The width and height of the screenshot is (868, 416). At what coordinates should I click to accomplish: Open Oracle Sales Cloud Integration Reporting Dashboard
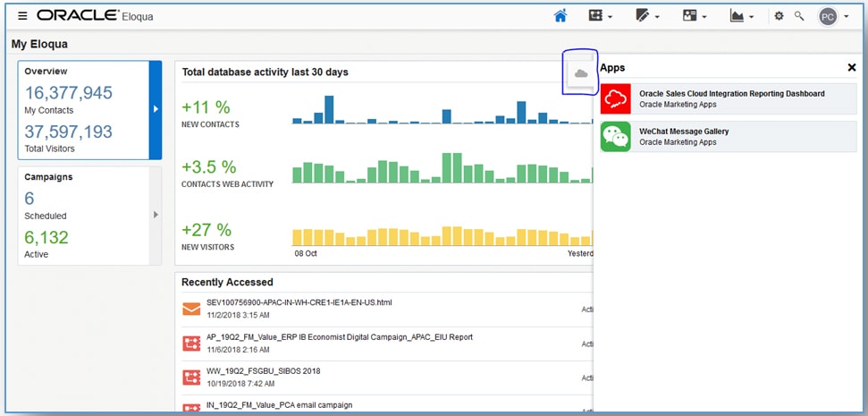coord(731,93)
